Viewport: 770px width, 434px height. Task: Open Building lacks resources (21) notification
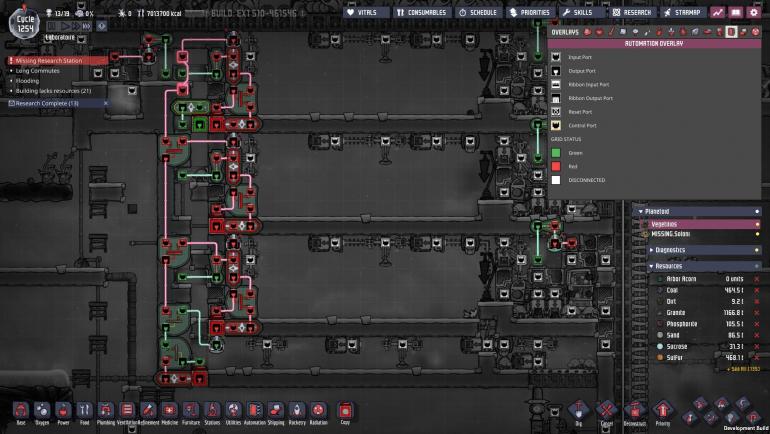point(53,91)
